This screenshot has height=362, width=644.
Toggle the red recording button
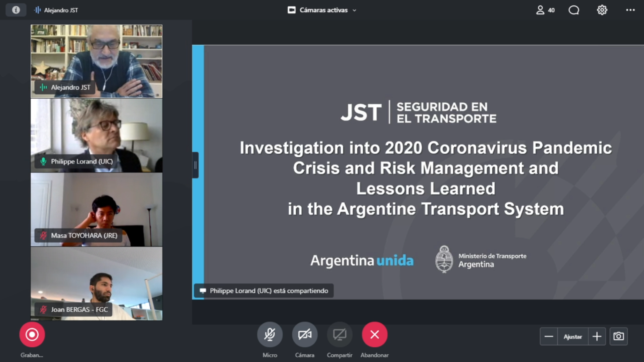click(x=32, y=334)
